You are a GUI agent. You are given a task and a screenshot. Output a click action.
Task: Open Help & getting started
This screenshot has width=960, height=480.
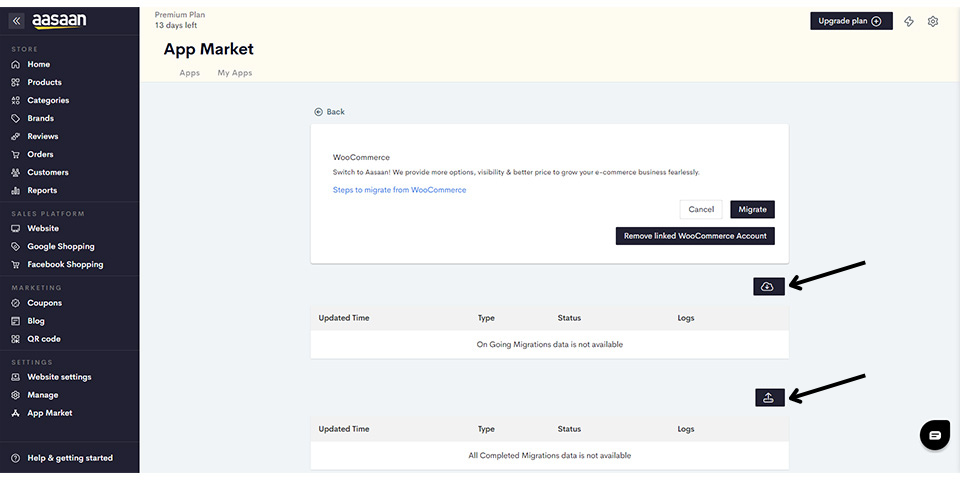pos(70,458)
